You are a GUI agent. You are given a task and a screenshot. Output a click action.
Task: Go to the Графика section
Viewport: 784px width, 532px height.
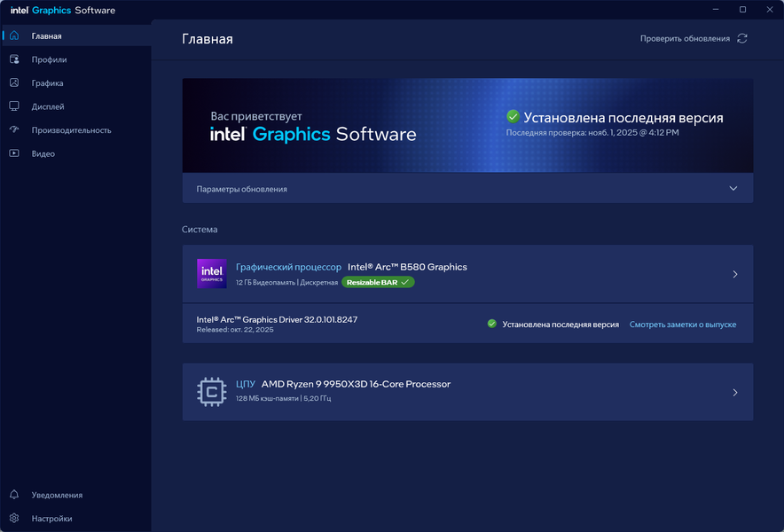pyautogui.click(x=76, y=83)
